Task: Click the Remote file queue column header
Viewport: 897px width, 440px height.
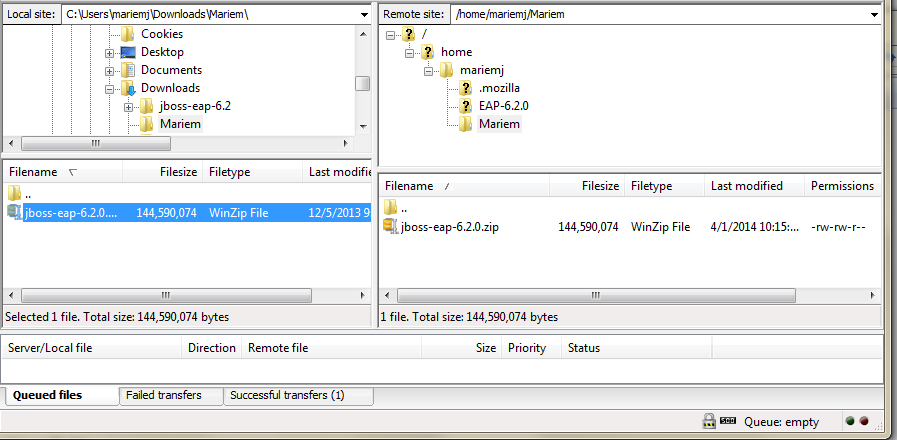Action: coord(331,348)
